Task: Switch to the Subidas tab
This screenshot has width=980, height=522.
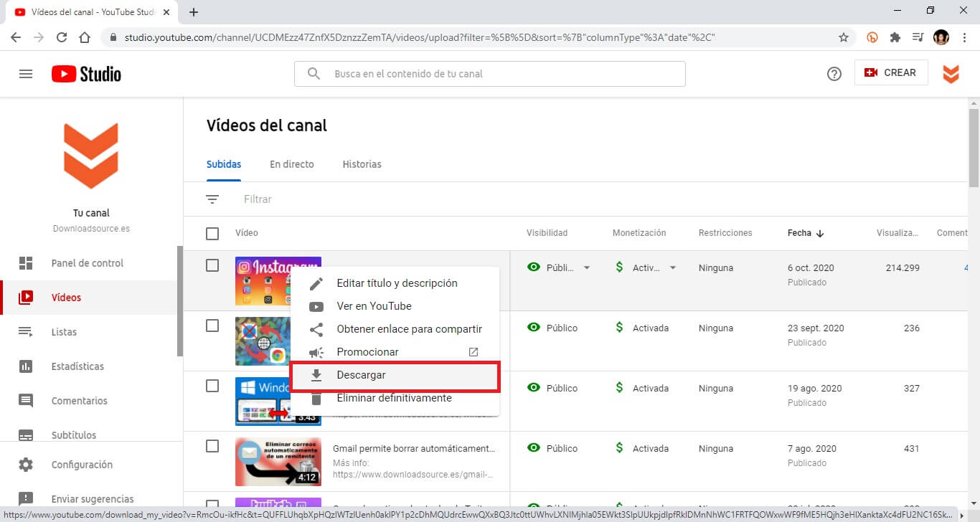Action: click(x=224, y=164)
